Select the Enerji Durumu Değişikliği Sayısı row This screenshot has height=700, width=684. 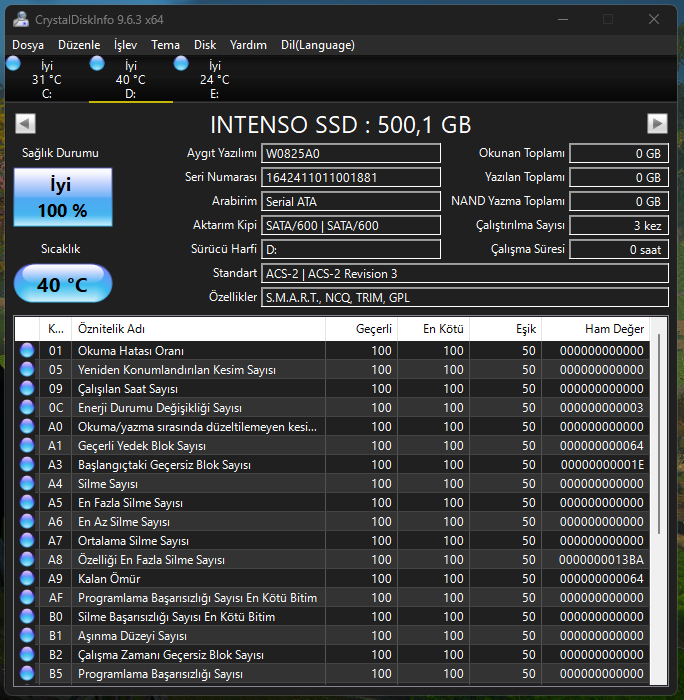tap(332, 408)
